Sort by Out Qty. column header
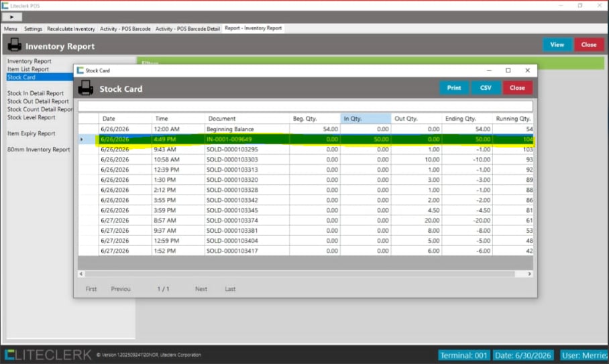 417,119
